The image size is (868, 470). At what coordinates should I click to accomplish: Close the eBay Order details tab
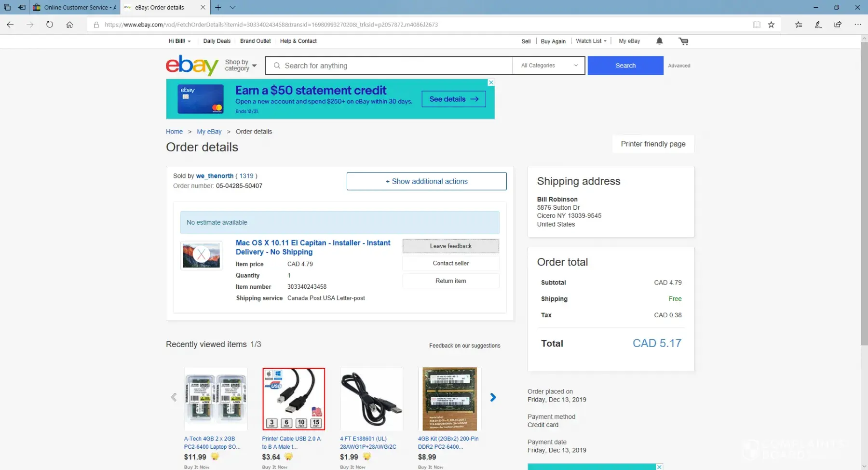click(203, 7)
